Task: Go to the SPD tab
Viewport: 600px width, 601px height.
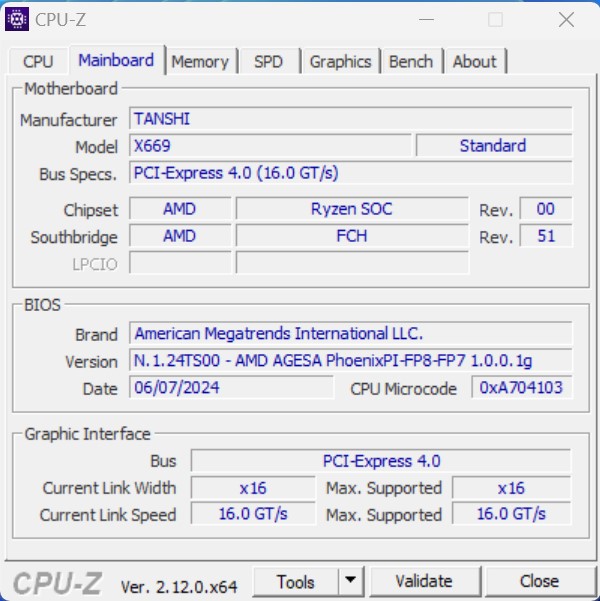Action: point(268,61)
